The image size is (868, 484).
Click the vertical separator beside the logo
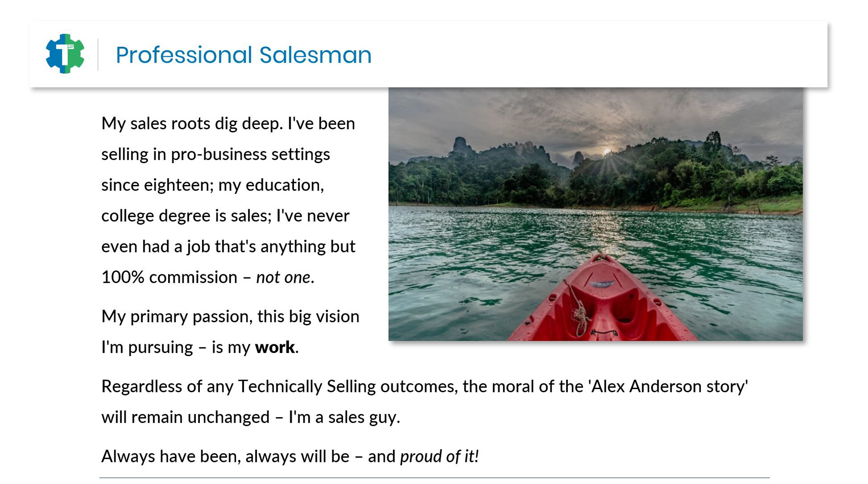tap(98, 55)
